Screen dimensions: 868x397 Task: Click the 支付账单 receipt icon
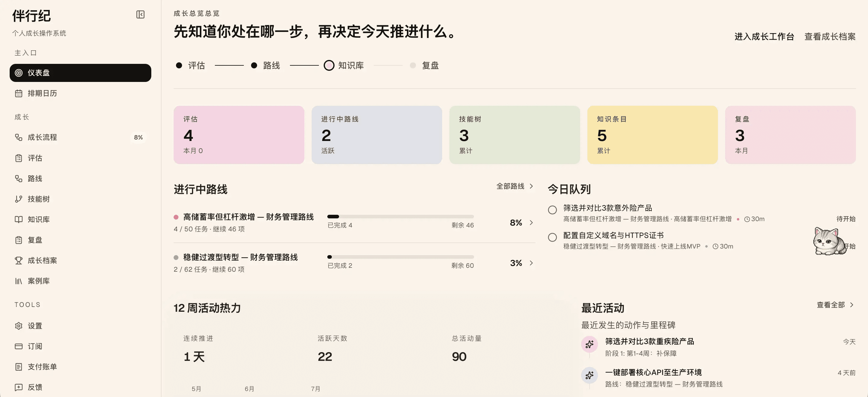[x=19, y=367]
